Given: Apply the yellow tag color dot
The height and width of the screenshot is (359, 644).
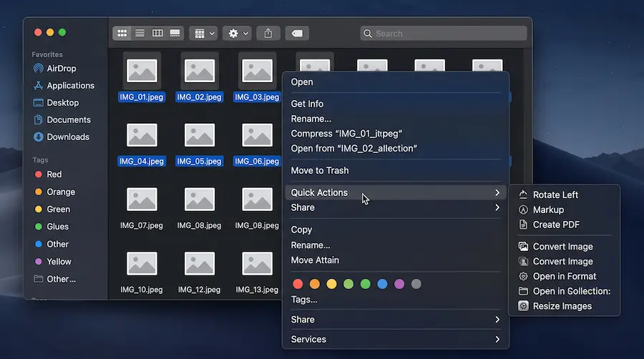Looking at the screenshot, I should 331,284.
